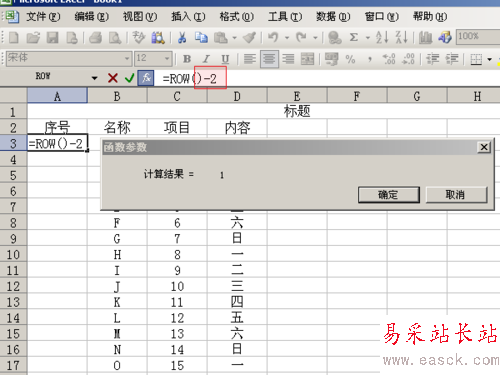
Task: Toggle Align Left
Action: pos(250,59)
